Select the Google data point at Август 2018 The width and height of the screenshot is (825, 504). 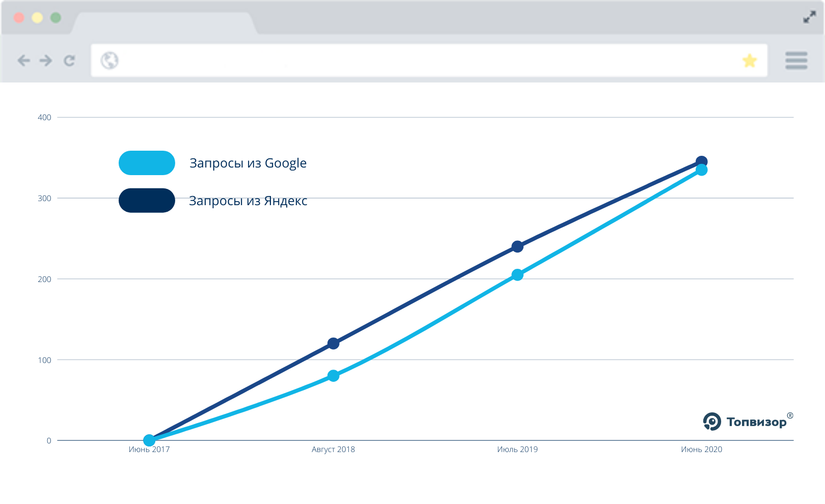click(333, 376)
